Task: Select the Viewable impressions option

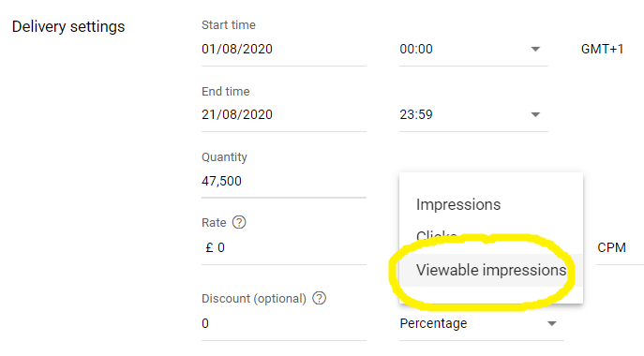Action: coord(491,270)
